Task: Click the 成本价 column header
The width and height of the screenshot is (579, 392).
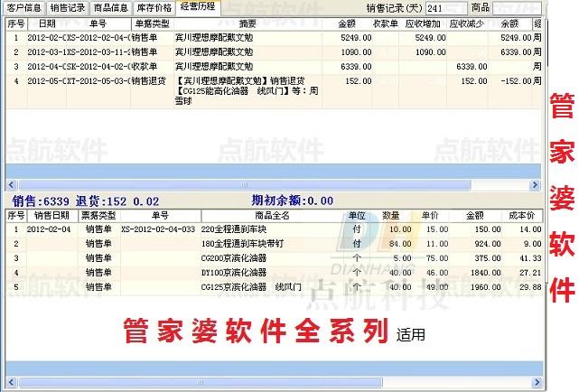Action: click(521, 216)
